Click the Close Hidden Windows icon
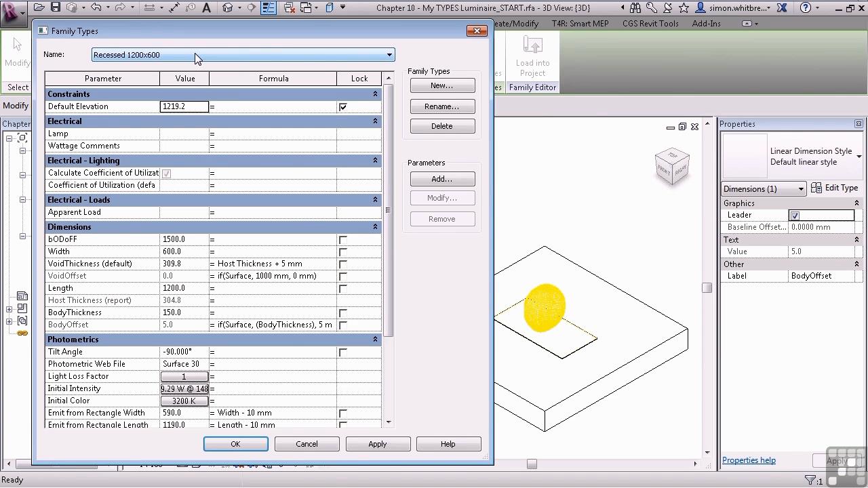Image resolution: width=868 pixels, height=488 pixels. point(290,7)
